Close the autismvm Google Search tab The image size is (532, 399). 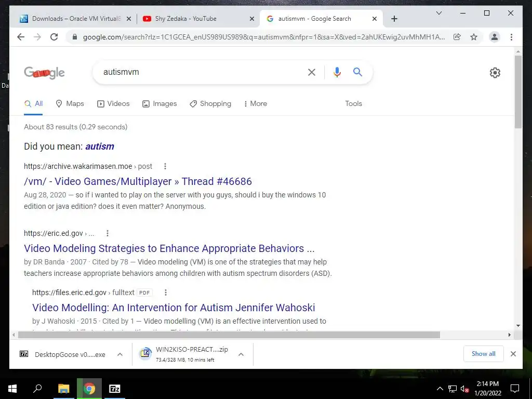pos(375,19)
